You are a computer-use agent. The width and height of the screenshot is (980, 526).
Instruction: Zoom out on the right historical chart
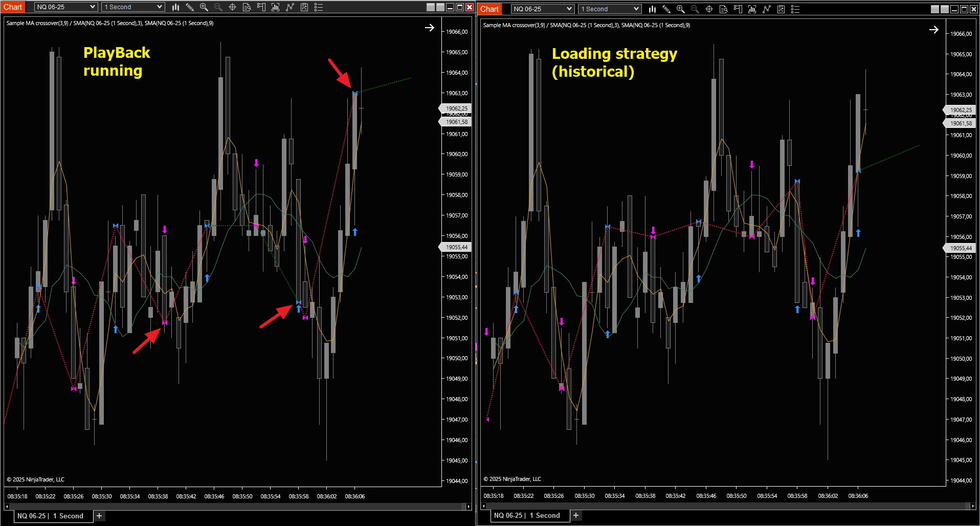point(695,9)
